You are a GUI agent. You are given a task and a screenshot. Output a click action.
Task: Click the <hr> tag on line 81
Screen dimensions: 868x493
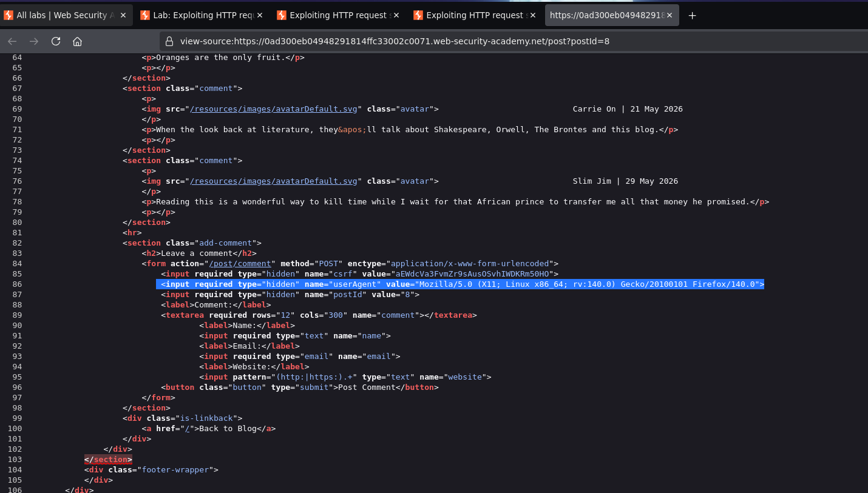(x=132, y=233)
